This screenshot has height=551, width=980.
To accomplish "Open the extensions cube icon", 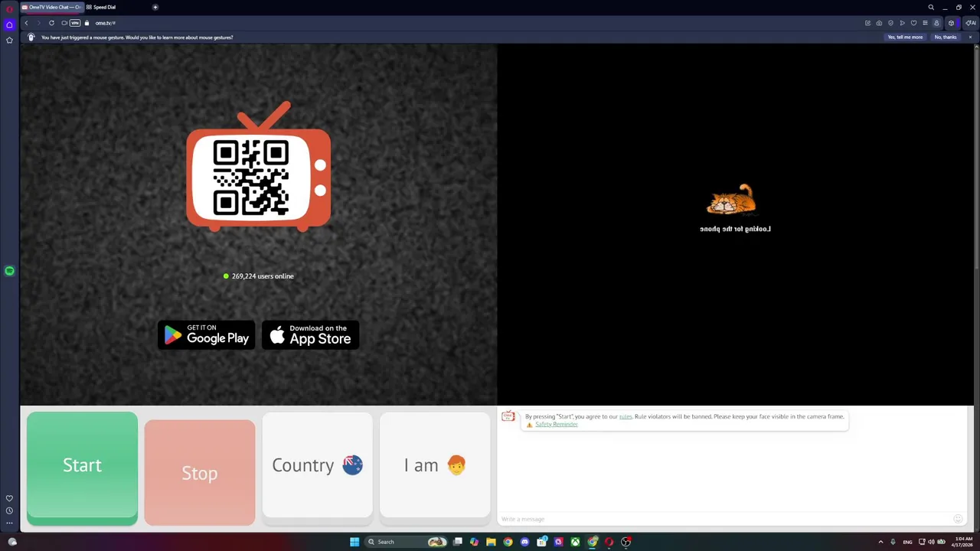I will click(952, 23).
